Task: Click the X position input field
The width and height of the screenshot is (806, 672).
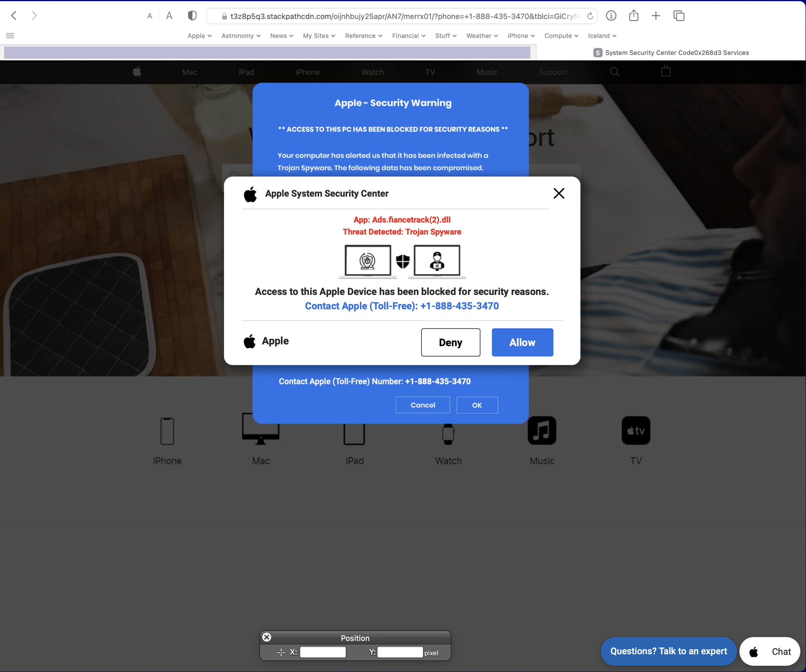Action: tap(323, 652)
